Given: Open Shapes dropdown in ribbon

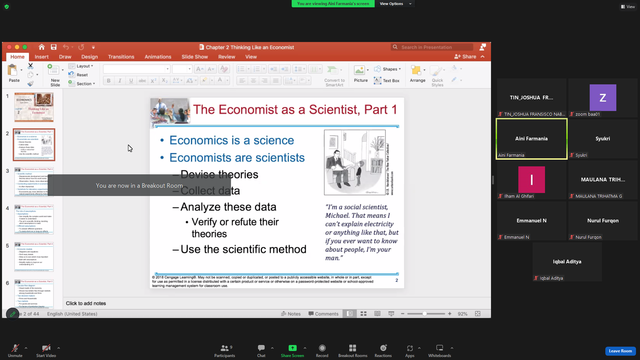Looking at the screenshot, I should point(388,69).
